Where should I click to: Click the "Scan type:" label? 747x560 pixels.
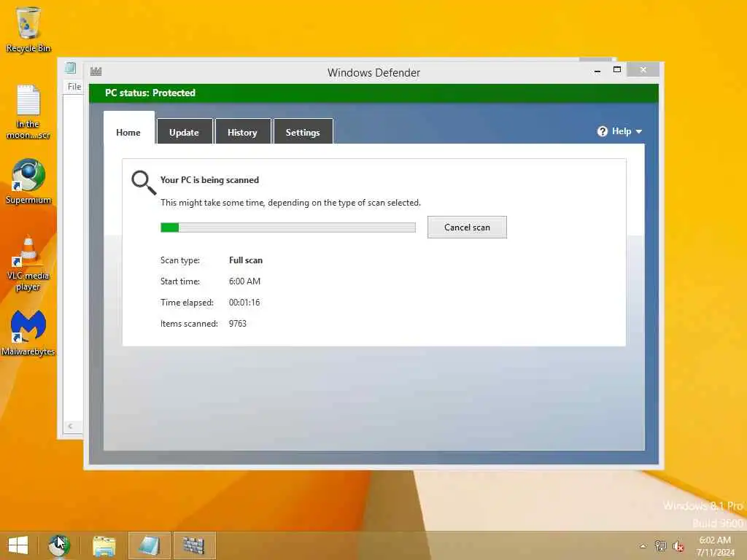pyautogui.click(x=180, y=260)
